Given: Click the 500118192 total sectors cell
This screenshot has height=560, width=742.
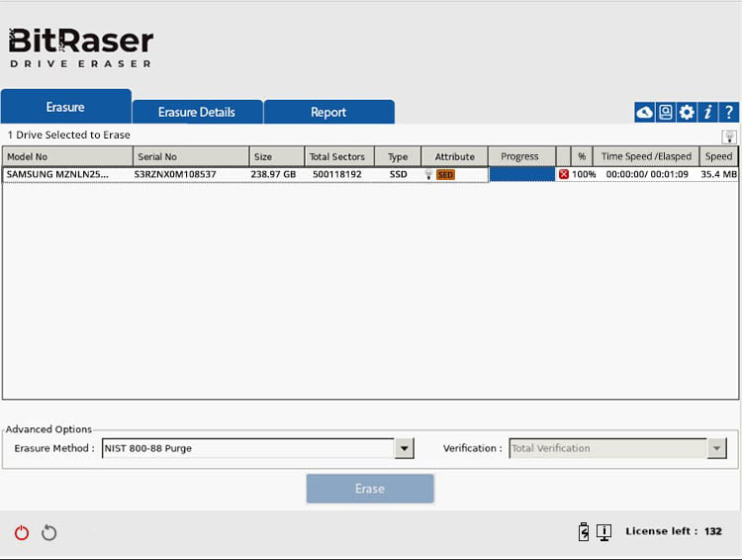Looking at the screenshot, I should (x=337, y=174).
